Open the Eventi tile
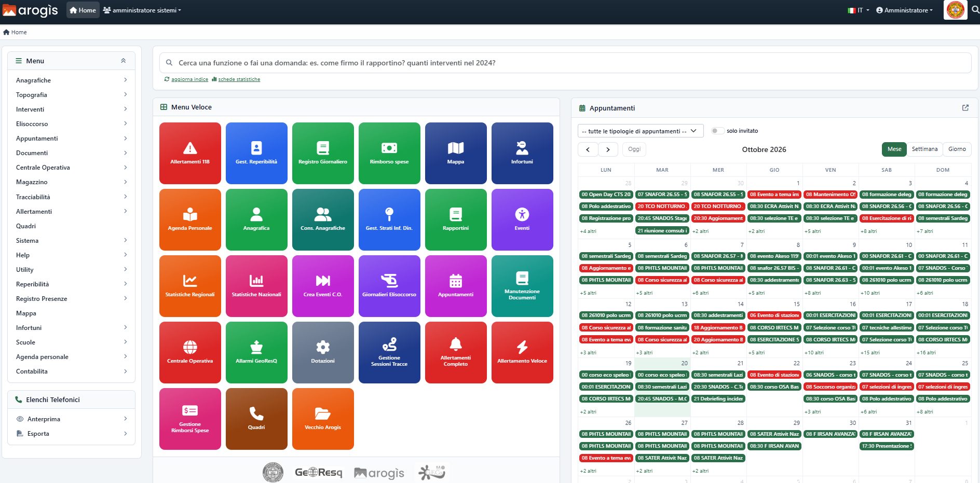 (522, 219)
